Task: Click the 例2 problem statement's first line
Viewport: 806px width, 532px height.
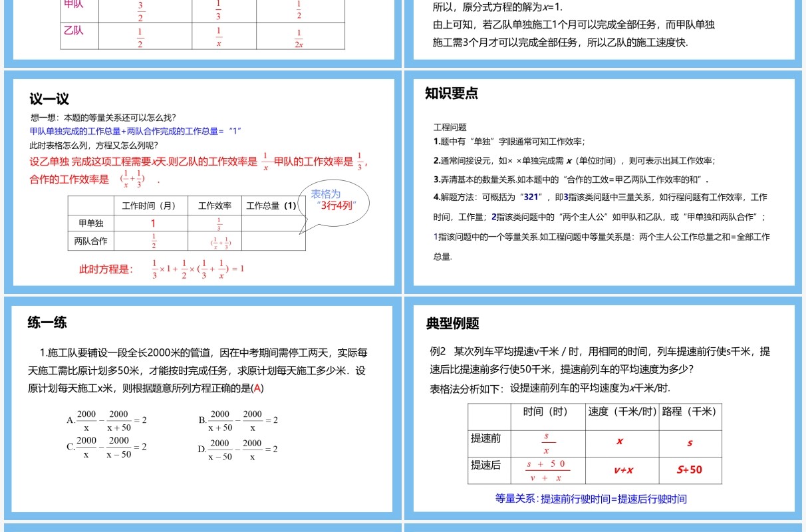Action: click(x=601, y=351)
